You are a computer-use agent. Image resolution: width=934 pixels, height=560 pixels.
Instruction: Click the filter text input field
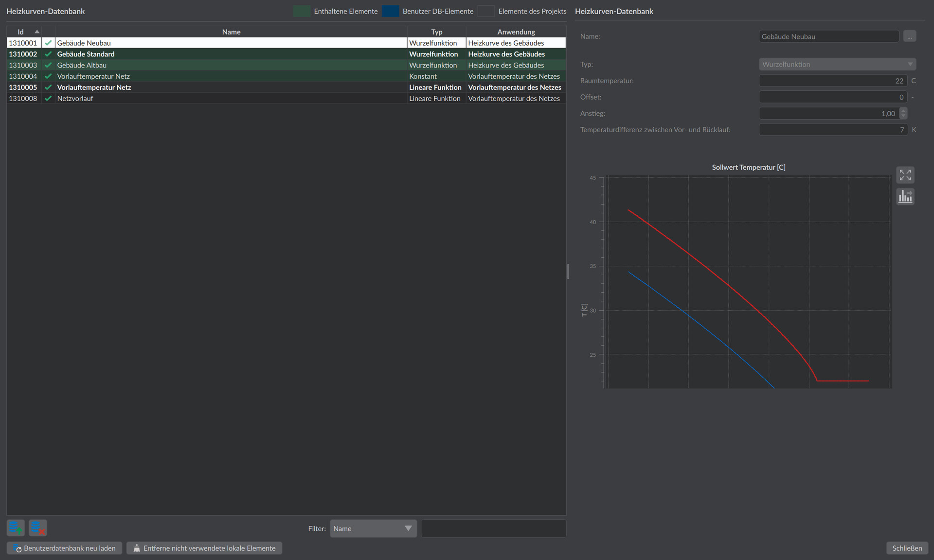[x=493, y=528]
